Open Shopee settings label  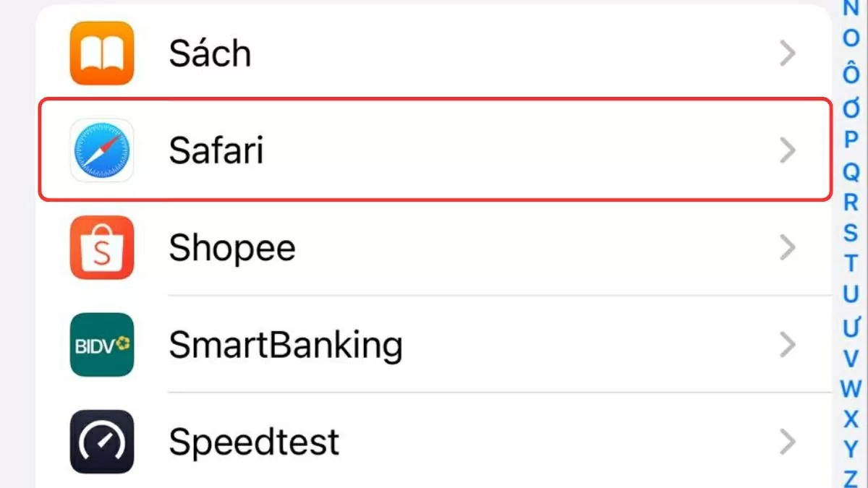tap(232, 248)
